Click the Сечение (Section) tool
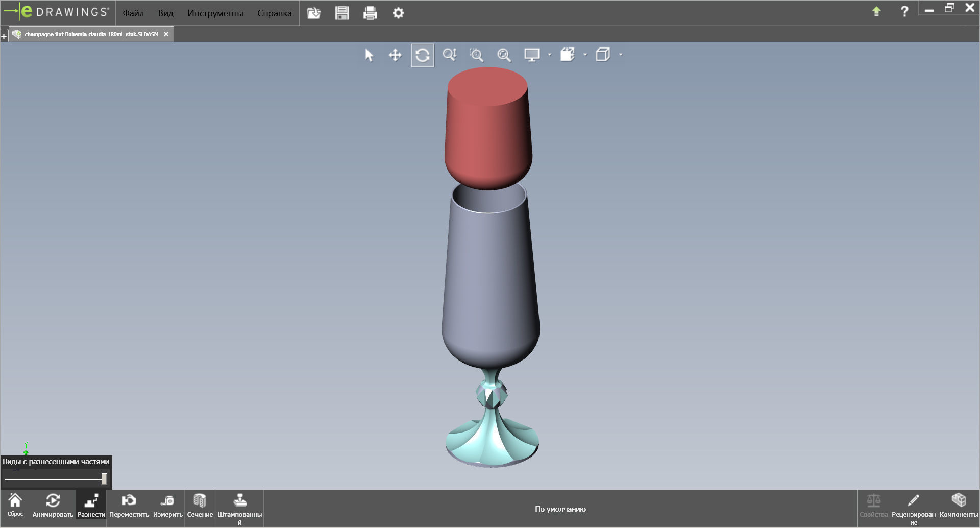 click(200, 506)
